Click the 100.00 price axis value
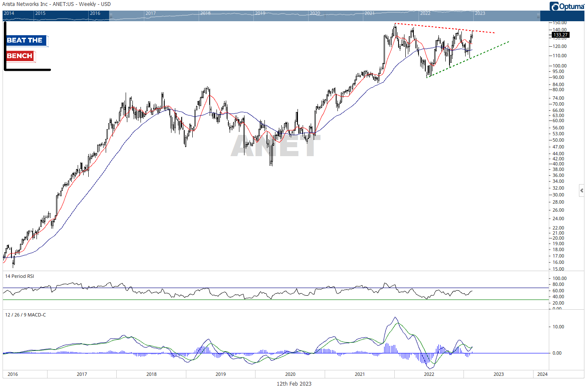The image size is (587, 392). click(x=559, y=66)
